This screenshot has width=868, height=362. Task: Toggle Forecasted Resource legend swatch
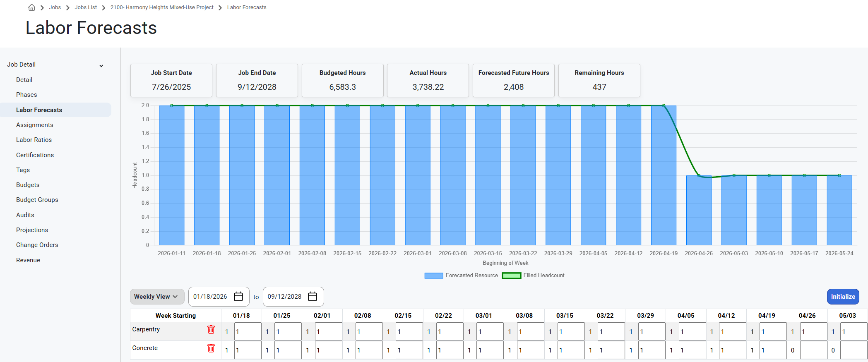[x=434, y=276]
